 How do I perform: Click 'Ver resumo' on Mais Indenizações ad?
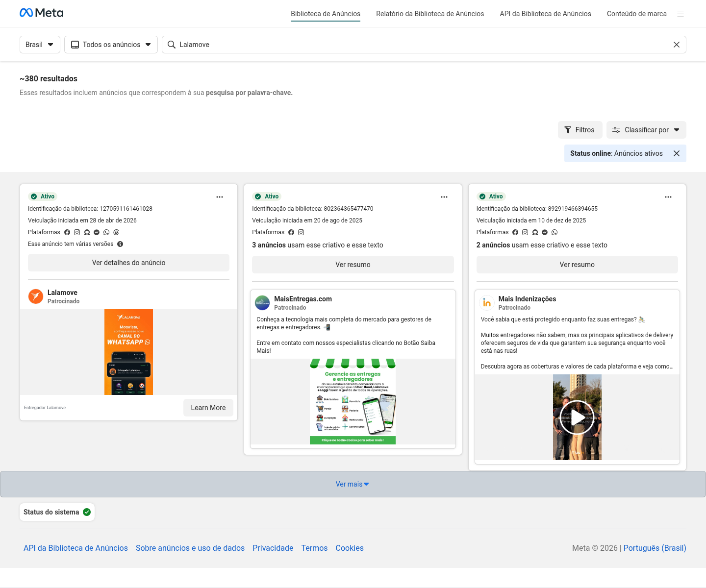coord(577,265)
